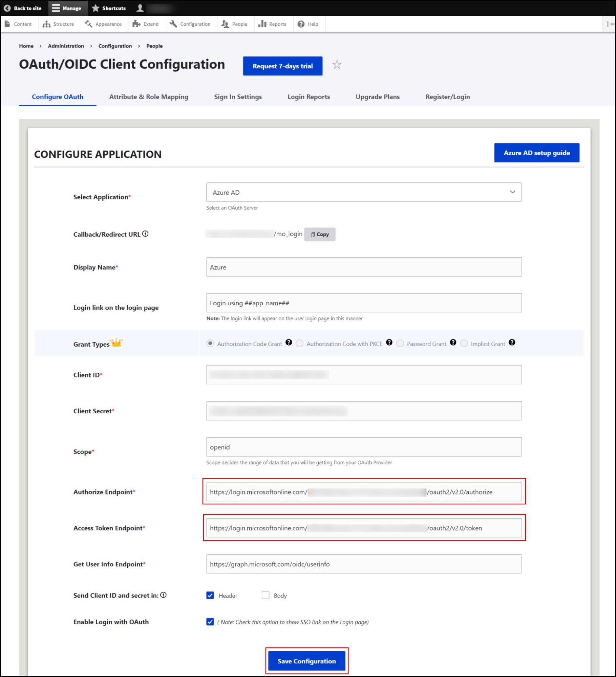
Task: Open the Content section icon
Action: [8, 24]
